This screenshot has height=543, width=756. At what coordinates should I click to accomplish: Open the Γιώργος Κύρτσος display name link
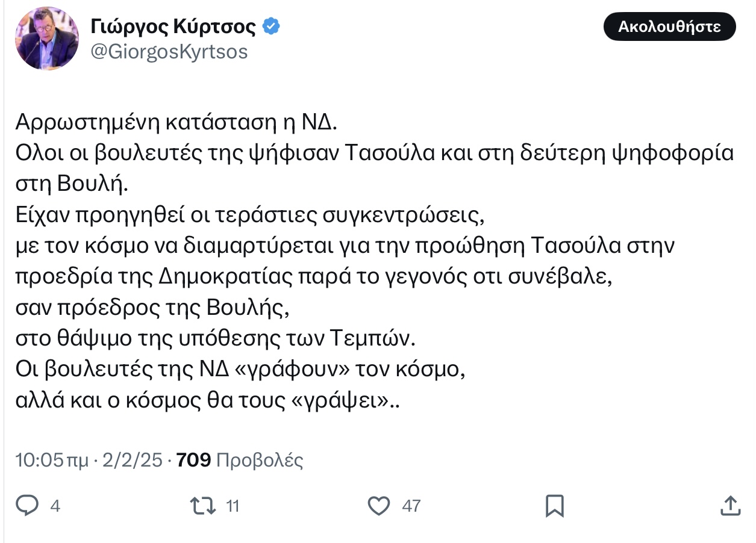(174, 26)
